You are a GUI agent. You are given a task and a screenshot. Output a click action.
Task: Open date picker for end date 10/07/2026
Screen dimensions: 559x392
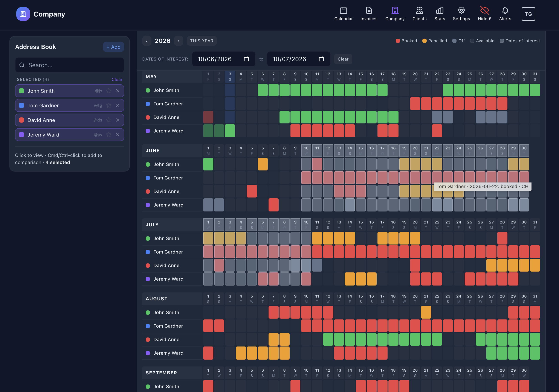coord(321,59)
